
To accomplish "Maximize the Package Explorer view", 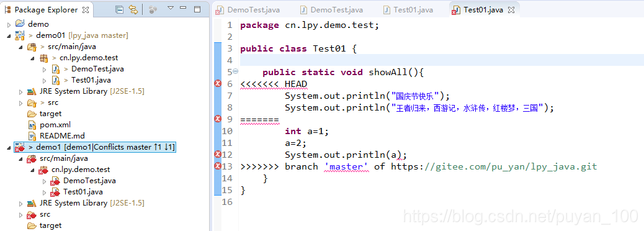I will coord(197,9).
